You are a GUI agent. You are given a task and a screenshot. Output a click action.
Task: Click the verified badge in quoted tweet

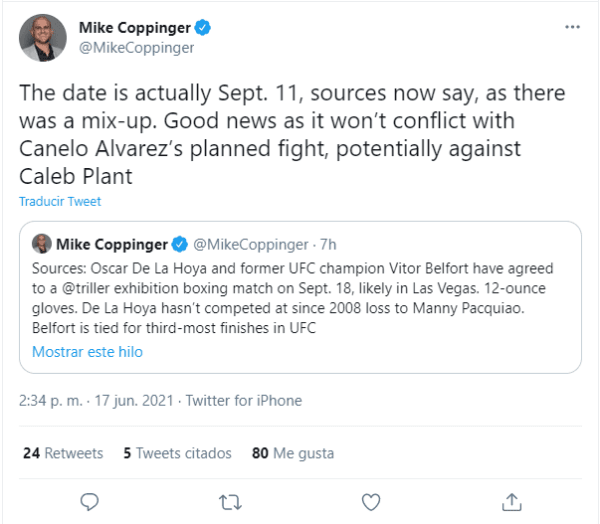[x=180, y=245]
